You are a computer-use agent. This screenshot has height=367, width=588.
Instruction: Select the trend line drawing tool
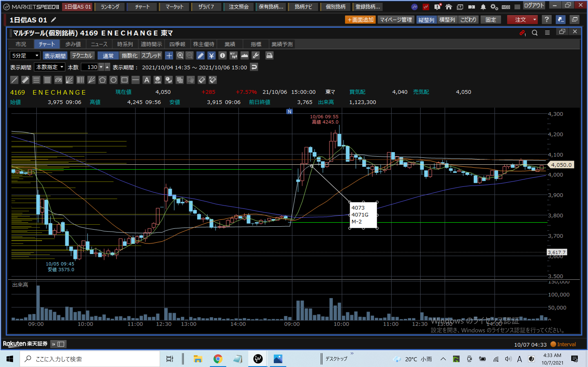pos(14,80)
